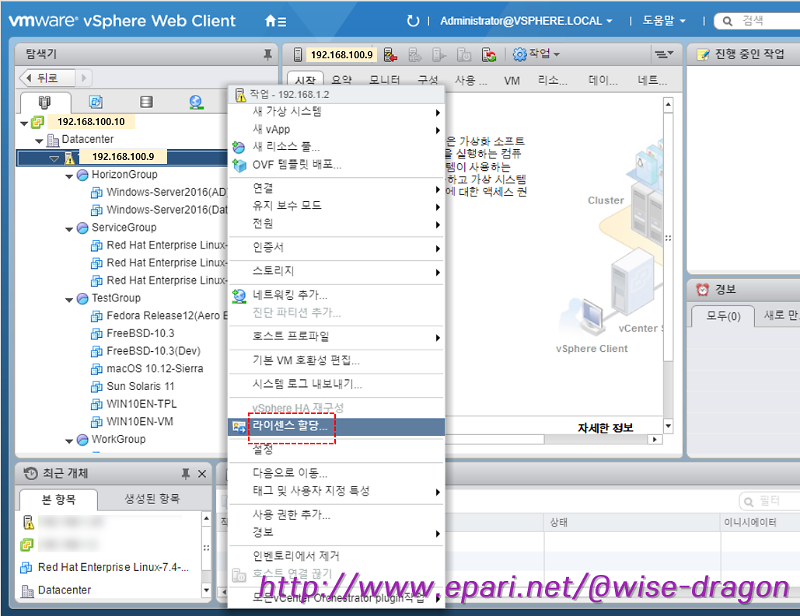Viewport: 800px width, 616px height.
Task: Click the 필터 filter input field
Action: [769, 502]
